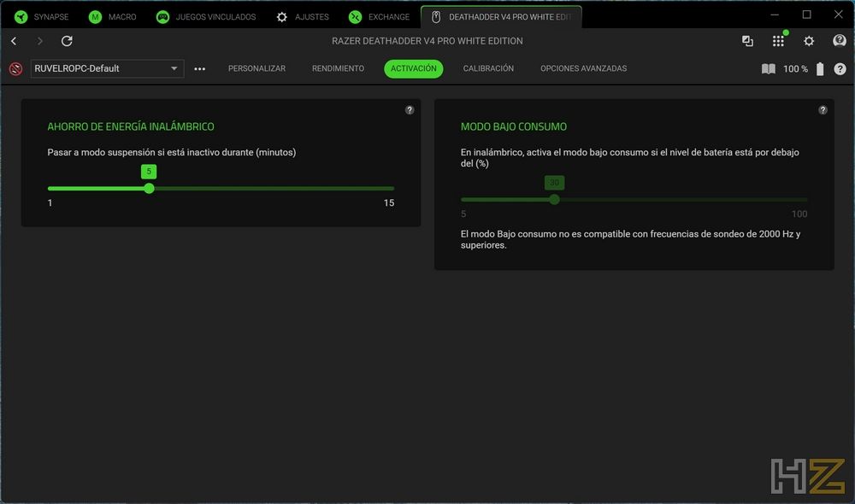
Task: Open the Synapse tab
Action: click(x=42, y=17)
